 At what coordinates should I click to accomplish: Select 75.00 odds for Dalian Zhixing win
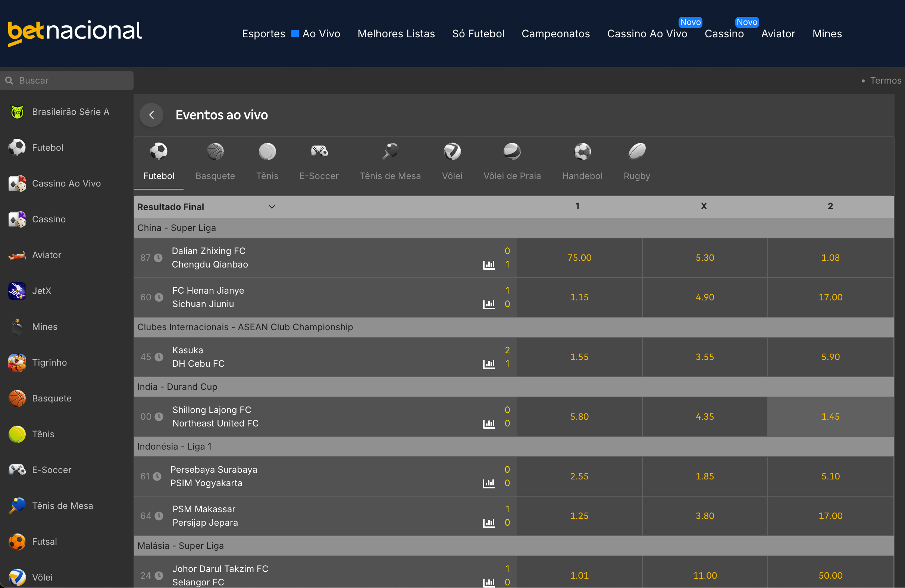point(579,257)
